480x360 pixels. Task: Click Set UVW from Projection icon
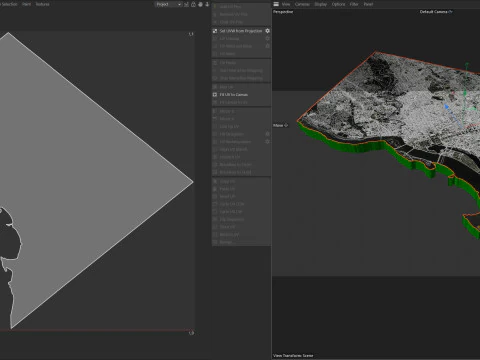click(x=215, y=31)
